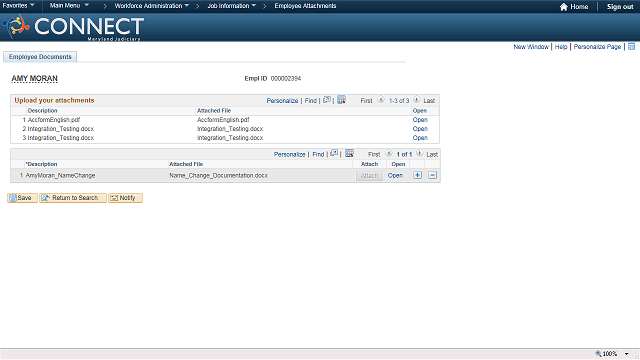Click the CONNECT Maryland Judiciary logo
This screenshot has width=640, height=360.
(x=73, y=27)
